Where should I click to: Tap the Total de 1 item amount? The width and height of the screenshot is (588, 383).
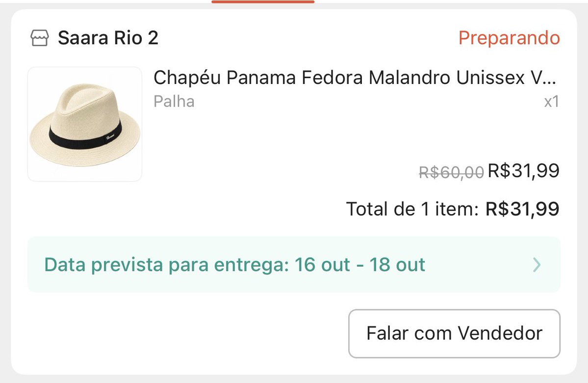(x=453, y=209)
